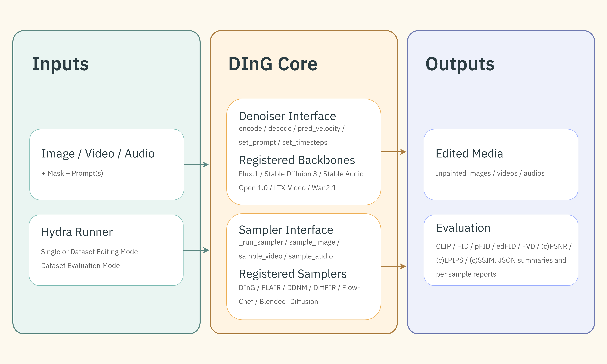The image size is (607, 364).
Task: Select the Single or Dataset Editing Mode text
Action: [x=89, y=251]
